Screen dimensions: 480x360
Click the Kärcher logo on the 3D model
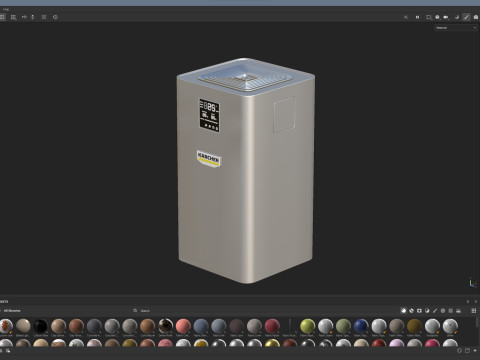point(208,159)
